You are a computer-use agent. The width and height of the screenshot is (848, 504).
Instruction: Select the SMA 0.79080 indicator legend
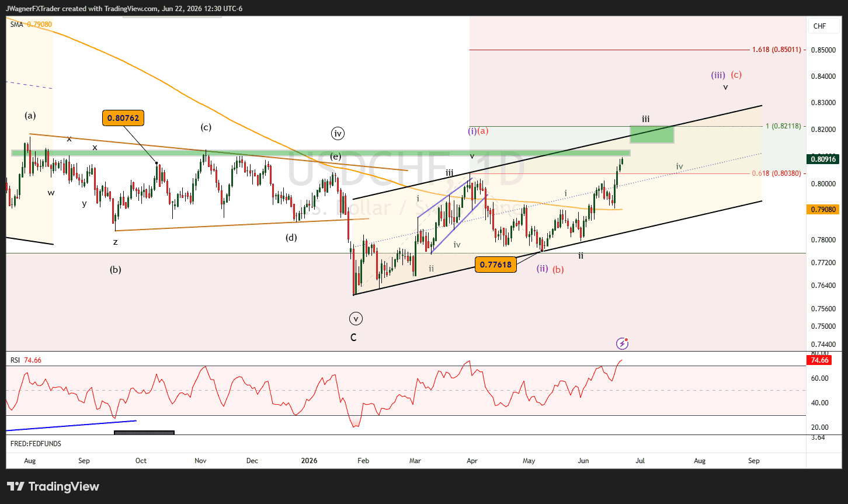click(x=31, y=25)
